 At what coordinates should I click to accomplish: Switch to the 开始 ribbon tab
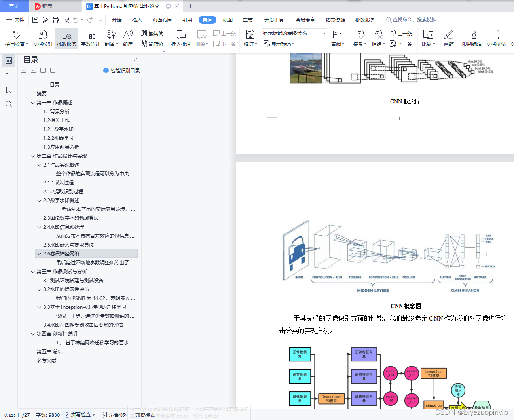[117, 20]
